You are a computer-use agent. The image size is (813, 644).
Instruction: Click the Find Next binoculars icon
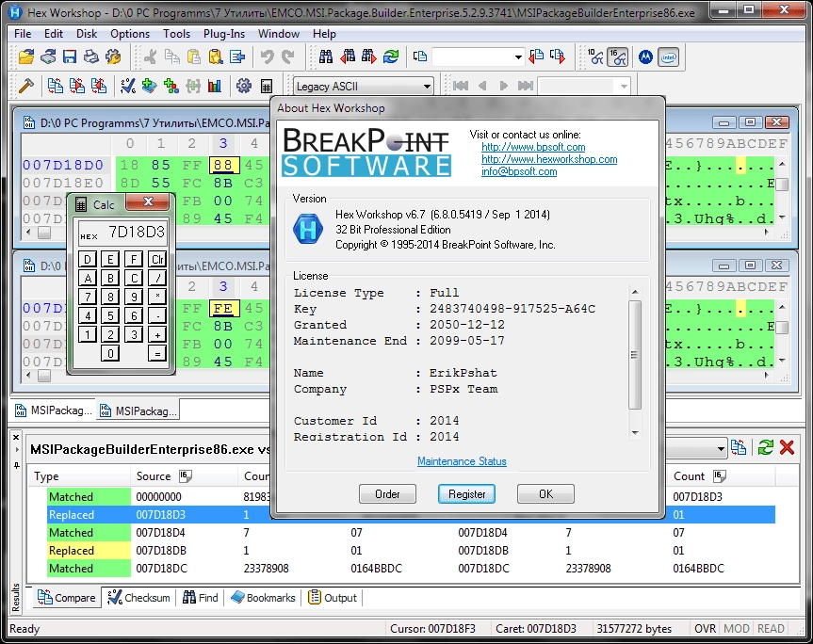tap(368, 56)
